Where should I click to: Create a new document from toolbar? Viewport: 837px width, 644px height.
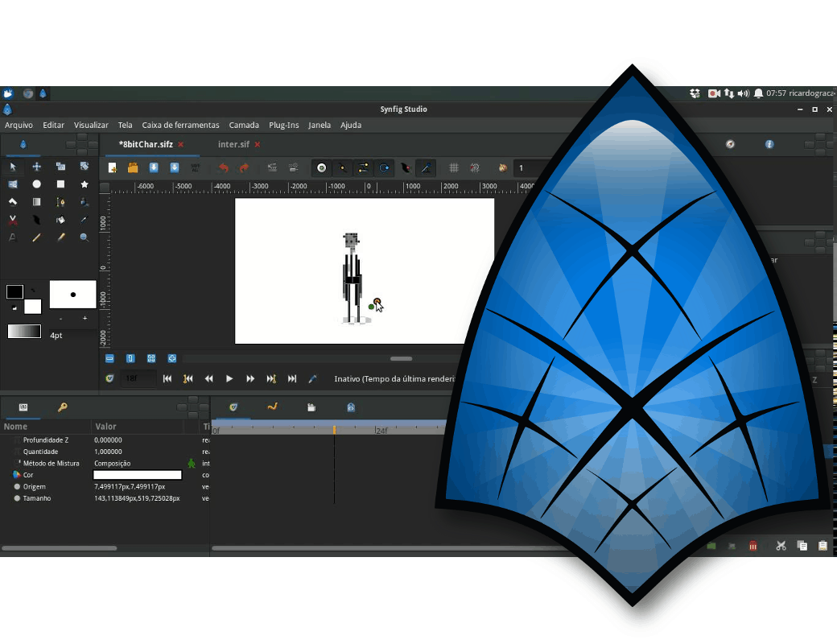pyautogui.click(x=112, y=167)
